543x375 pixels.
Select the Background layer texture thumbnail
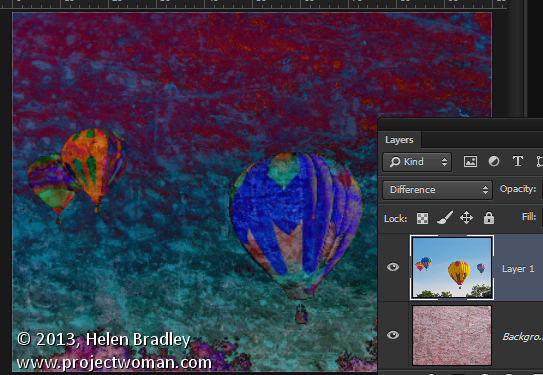point(452,335)
